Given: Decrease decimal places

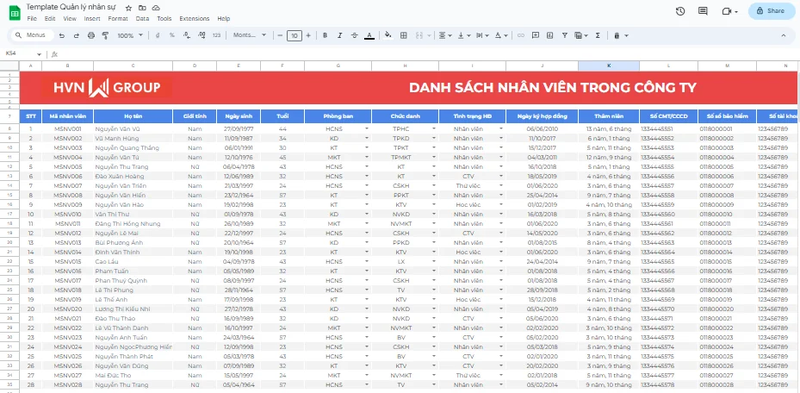Looking at the screenshot, I should click(187, 36).
